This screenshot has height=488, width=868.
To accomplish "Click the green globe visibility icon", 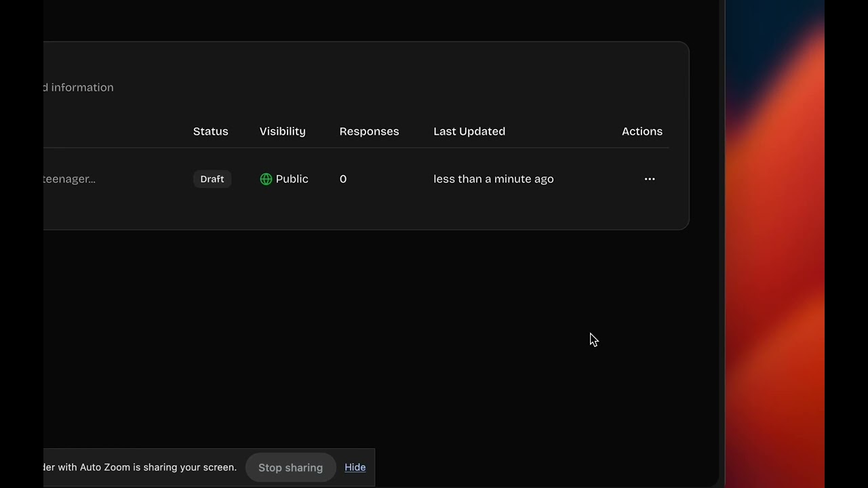I will coord(266,179).
